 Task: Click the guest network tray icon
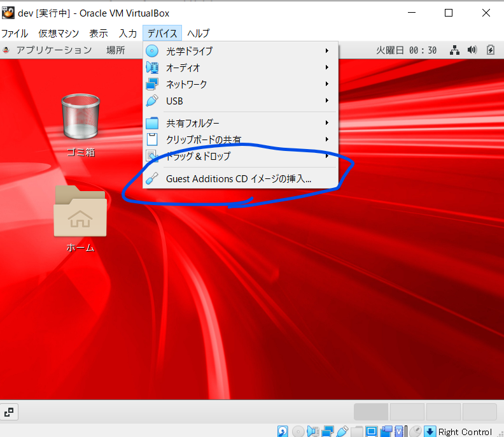[454, 50]
